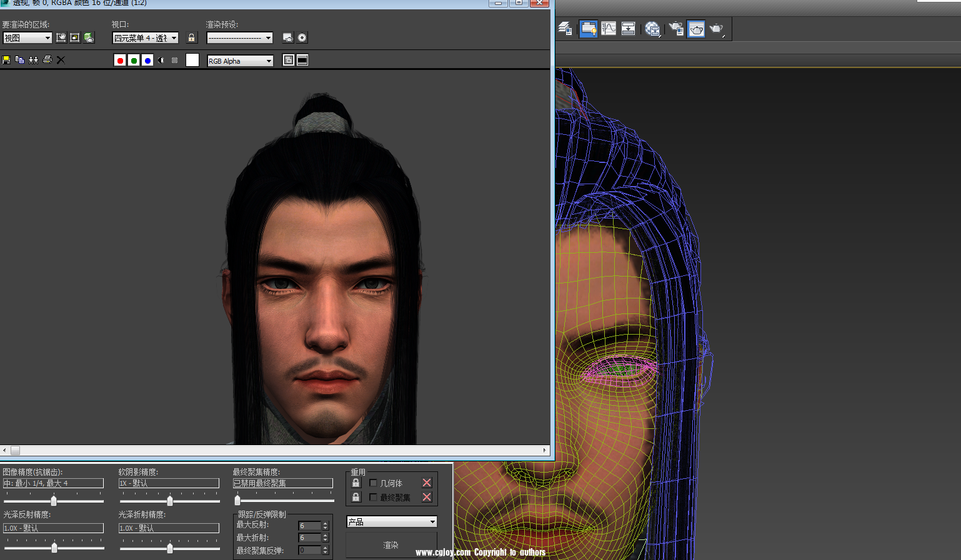Click the 图像精度 antialiasing slider handle
961x560 pixels.
pos(54,501)
